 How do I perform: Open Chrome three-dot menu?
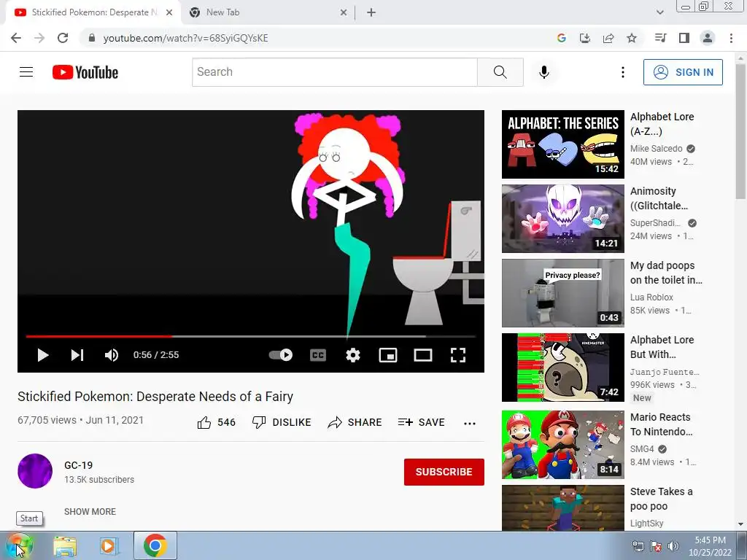click(x=731, y=38)
